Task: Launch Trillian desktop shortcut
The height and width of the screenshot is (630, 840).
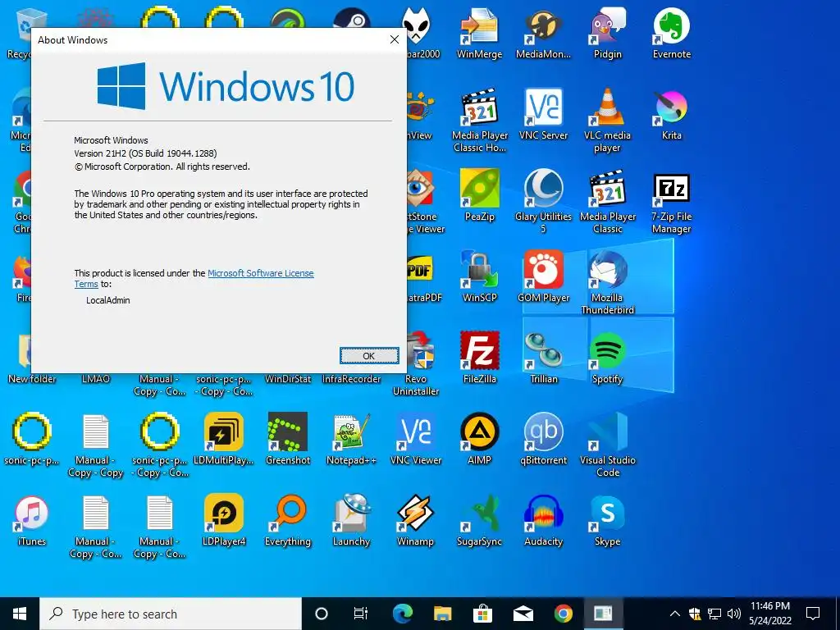Action: point(543,358)
